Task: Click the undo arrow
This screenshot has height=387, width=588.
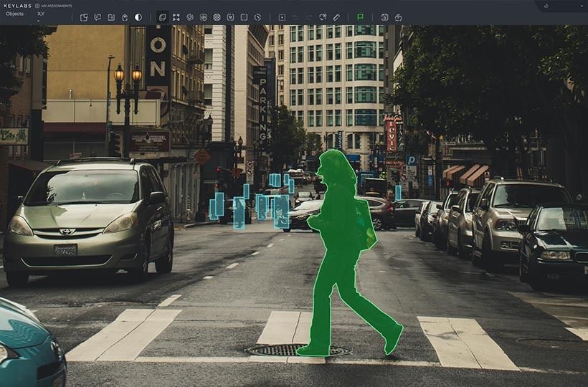Action: [x=295, y=17]
